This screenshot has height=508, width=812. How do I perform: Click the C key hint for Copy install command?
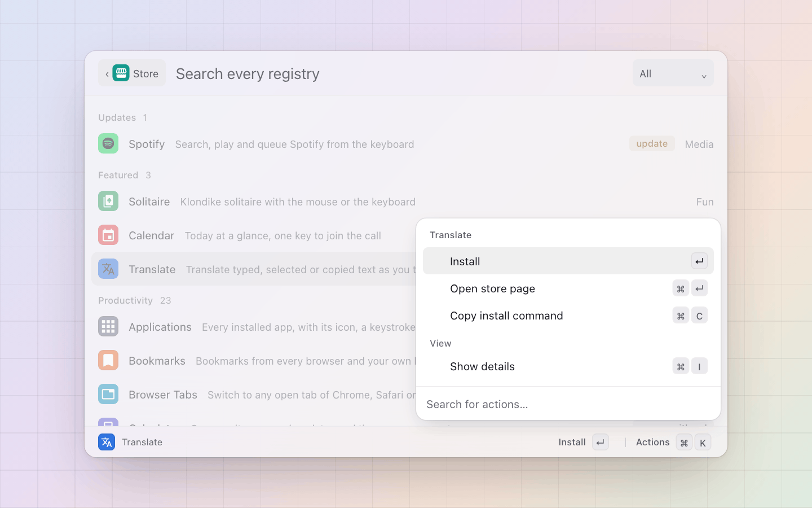pos(699,316)
